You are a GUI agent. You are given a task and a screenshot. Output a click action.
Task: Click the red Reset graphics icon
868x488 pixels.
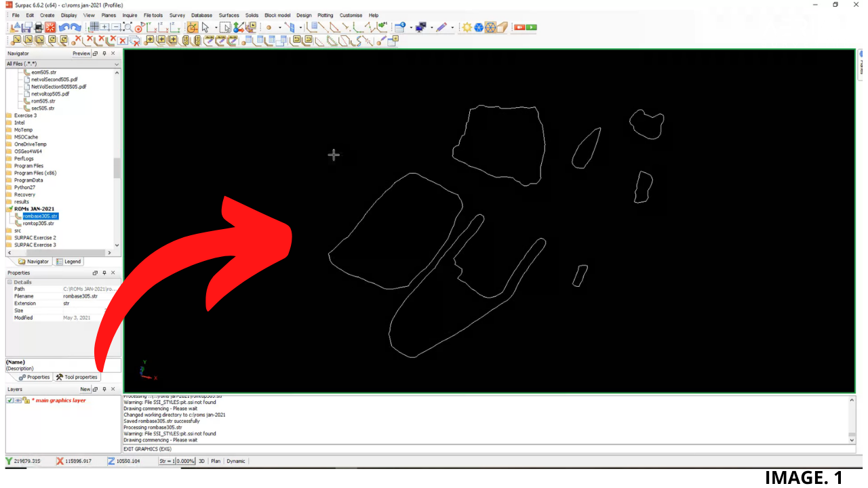point(50,27)
